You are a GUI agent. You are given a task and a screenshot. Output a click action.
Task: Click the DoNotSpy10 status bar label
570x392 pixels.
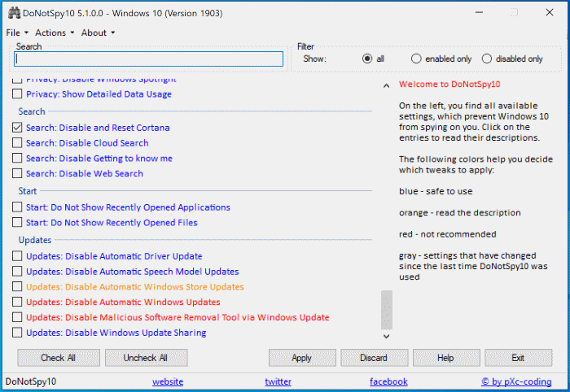point(31,381)
